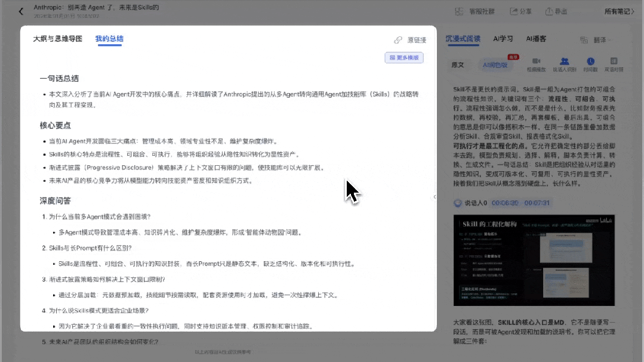The height and width of the screenshot is (362, 644).
Task: Click question 为什么说Skills模式更适合企业场景?
Action: pos(98,310)
